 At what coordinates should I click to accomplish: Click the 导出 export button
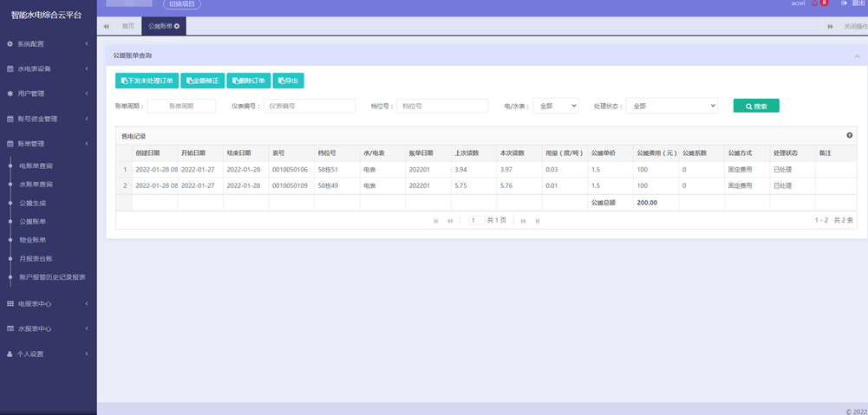(289, 81)
